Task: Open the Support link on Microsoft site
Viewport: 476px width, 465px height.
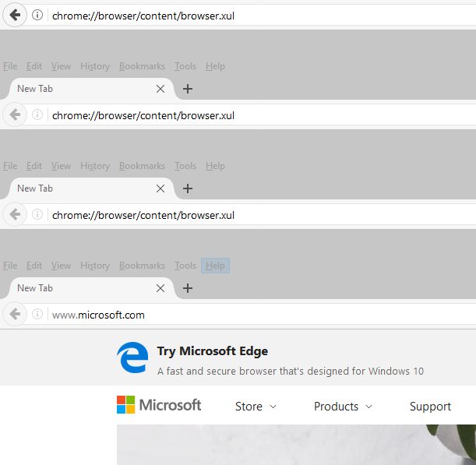Action: (430, 407)
